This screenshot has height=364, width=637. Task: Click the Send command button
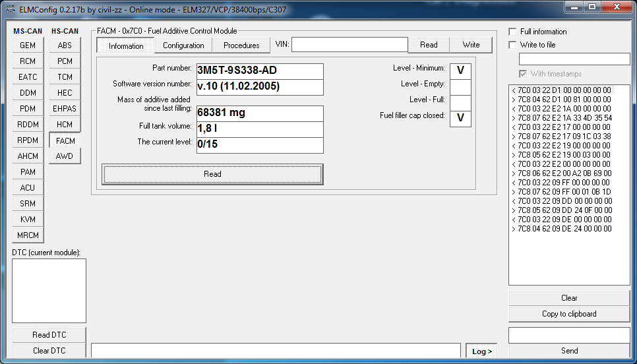coord(569,351)
